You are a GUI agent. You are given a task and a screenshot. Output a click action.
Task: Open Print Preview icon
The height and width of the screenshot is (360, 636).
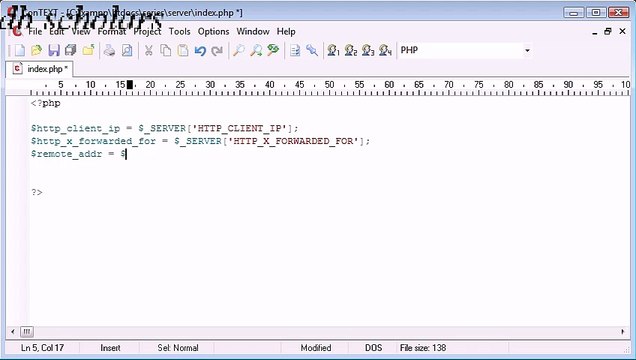[x=127, y=50]
